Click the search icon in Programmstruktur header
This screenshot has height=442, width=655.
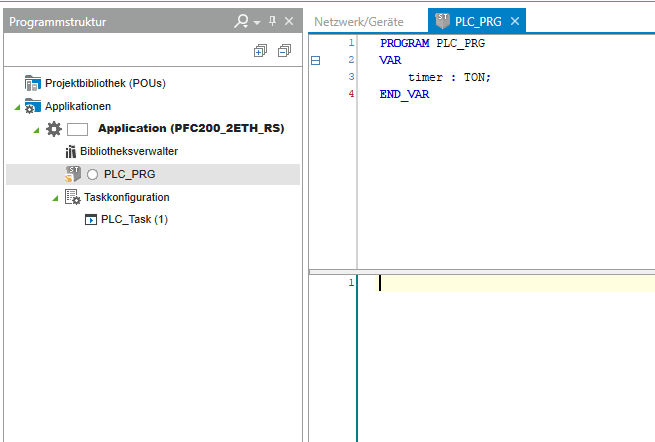click(x=241, y=21)
